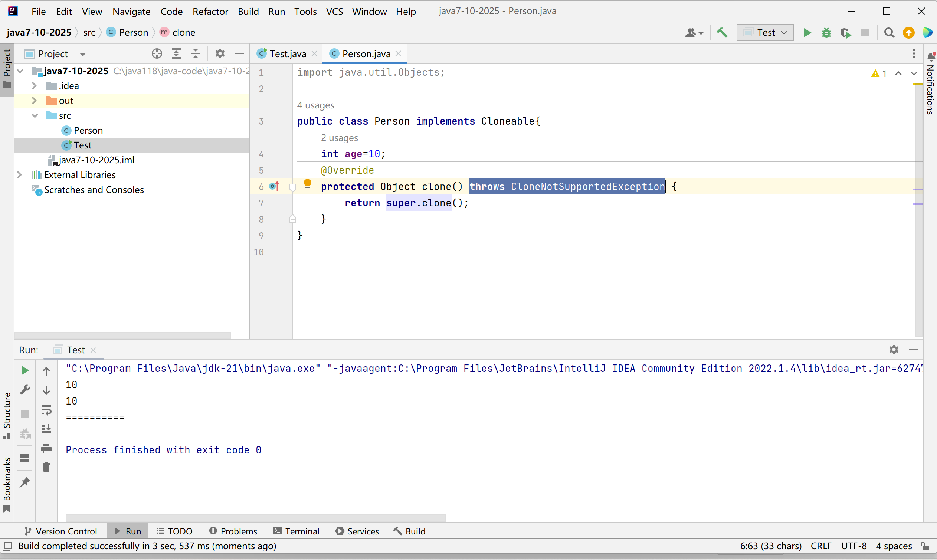The height and width of the screenshot is (560, 937).
Task: Open the Services tool window
Action: coord(357,531)
